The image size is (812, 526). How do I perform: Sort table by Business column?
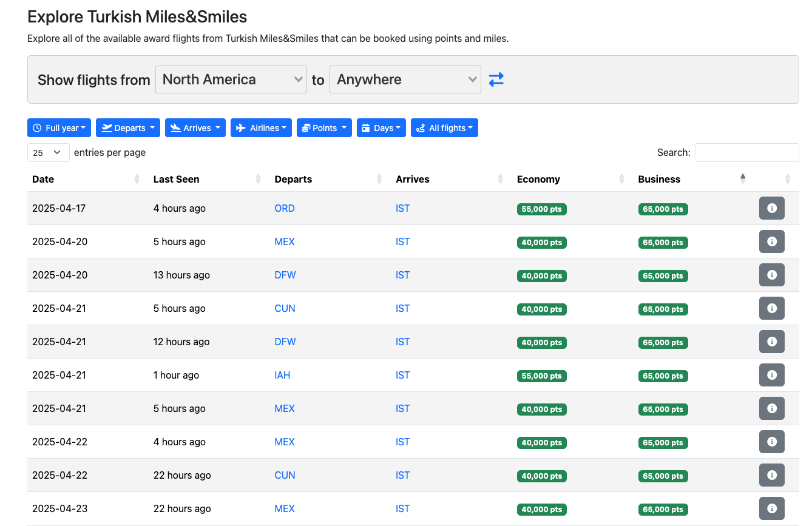click(659, 179)
